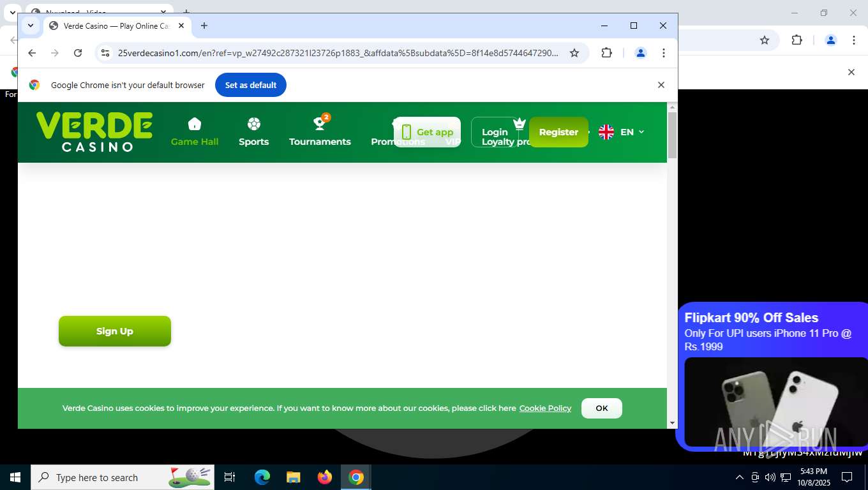Viewport: 868px width, 490px height.
Task: Click the Login button
Action: [495, 132]
